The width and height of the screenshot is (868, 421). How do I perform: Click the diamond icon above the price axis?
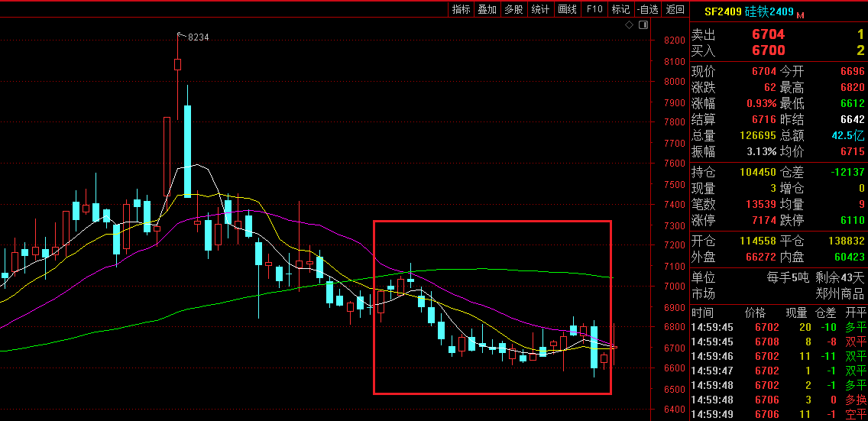click(x=629, y=24)
